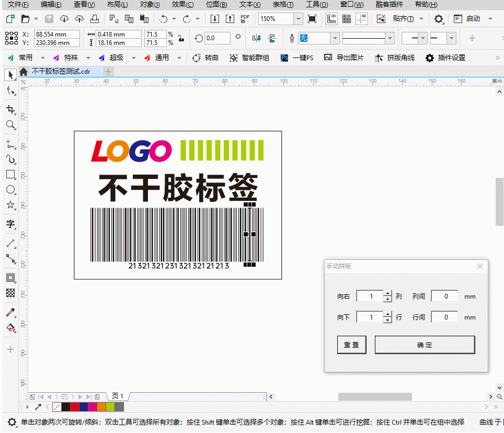This screenshot has width=504, height=433.
Task: Open the 效果 menu
Action: (x=182, y=5)
